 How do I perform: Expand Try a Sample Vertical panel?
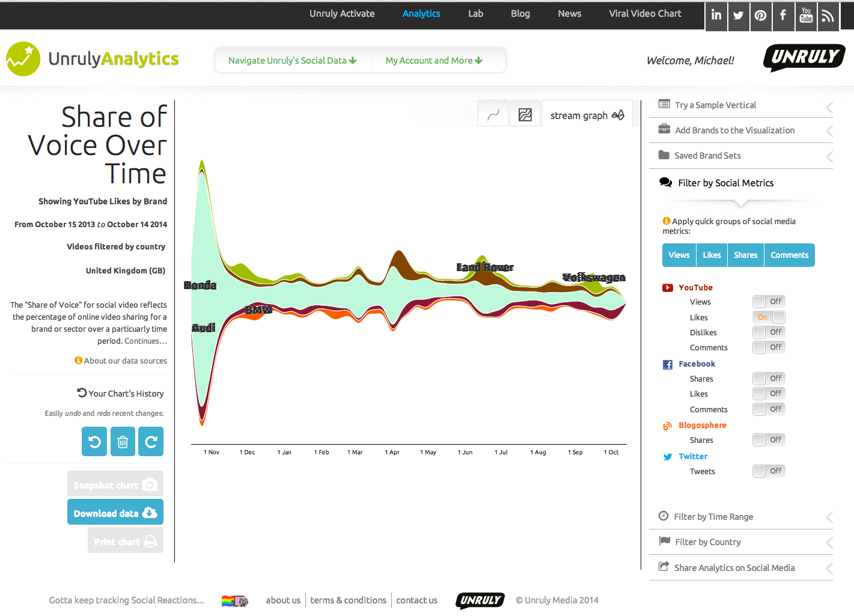click(741, 105)
